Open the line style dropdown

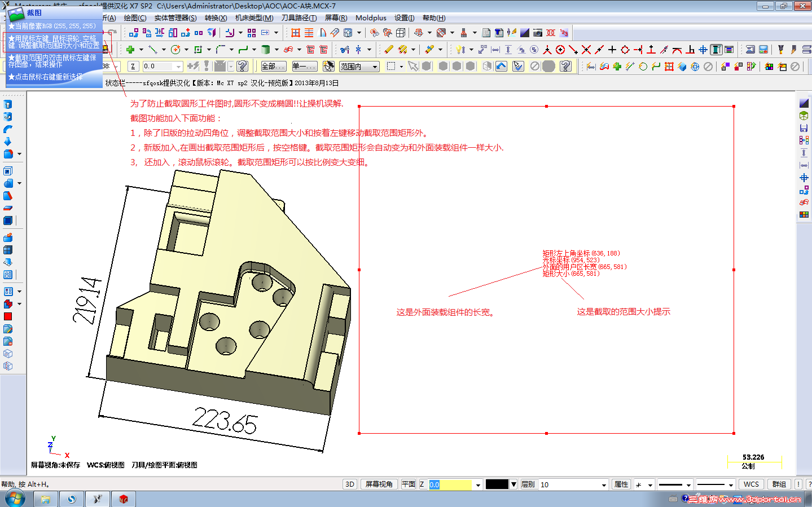pos(688,485)
